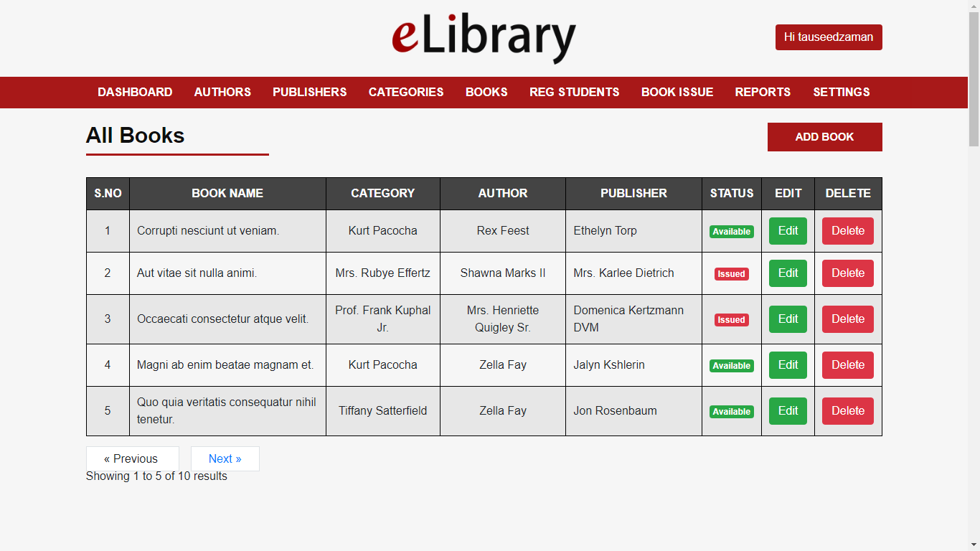Open the SETTINGS menu item
The width and height of the screenshot is (980, 551).
coord(841,92)
